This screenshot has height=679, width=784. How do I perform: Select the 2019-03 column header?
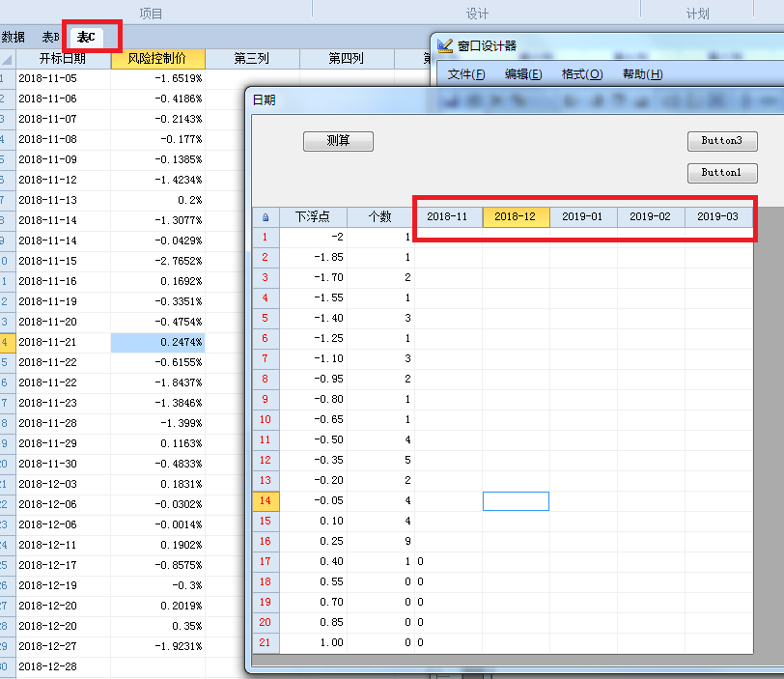718,217
